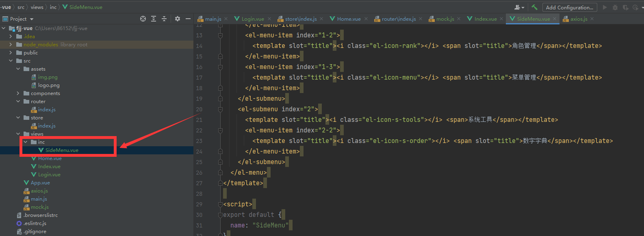The image size is (644, 236).
Task: Collapse the src folder
Action: [x=11, y=61]
